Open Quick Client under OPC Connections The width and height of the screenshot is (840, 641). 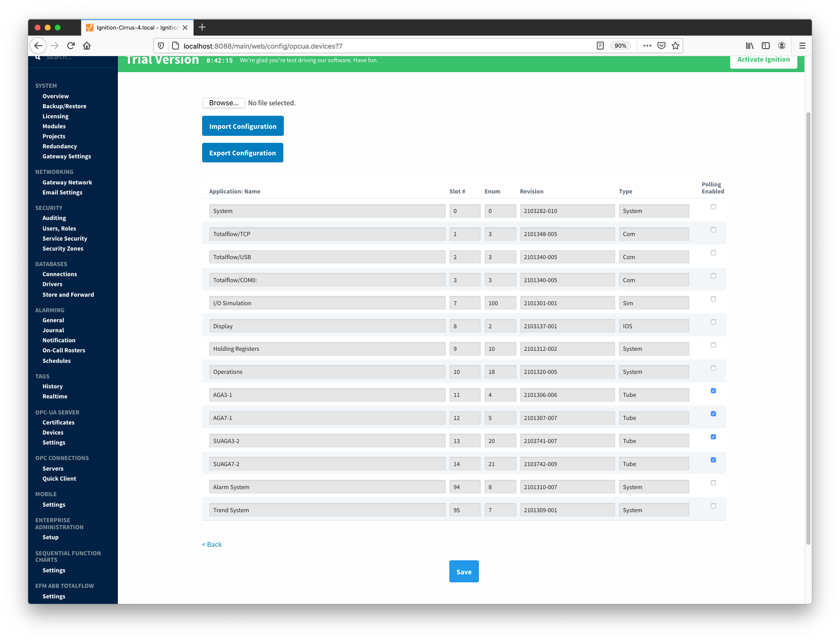click(x=59, y=479)
